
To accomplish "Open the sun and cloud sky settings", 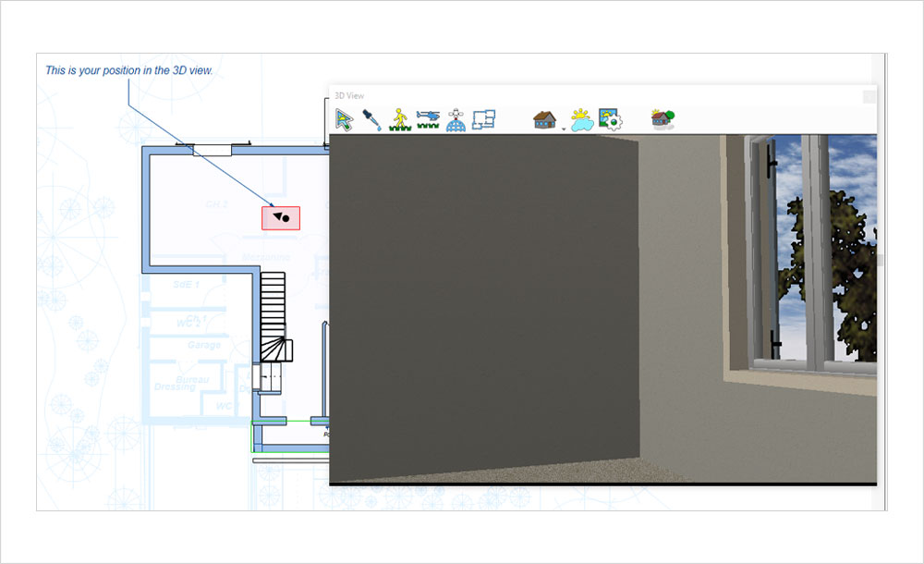I will pos(581,120).
